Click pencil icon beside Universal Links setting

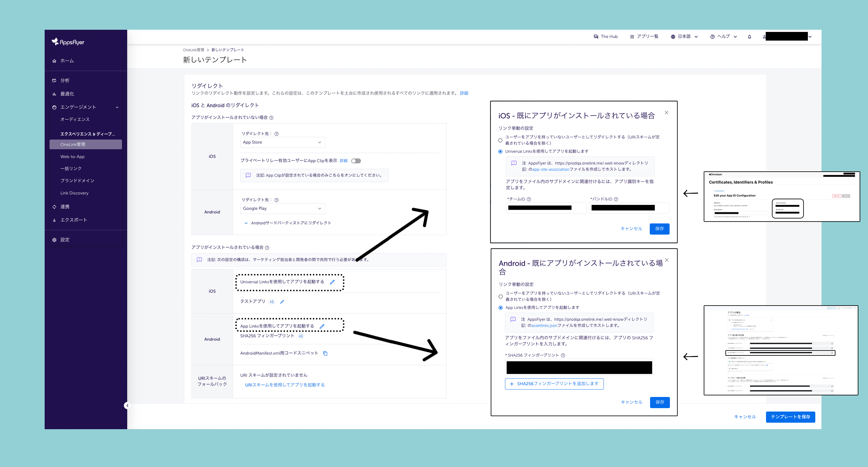coord(332,282)
